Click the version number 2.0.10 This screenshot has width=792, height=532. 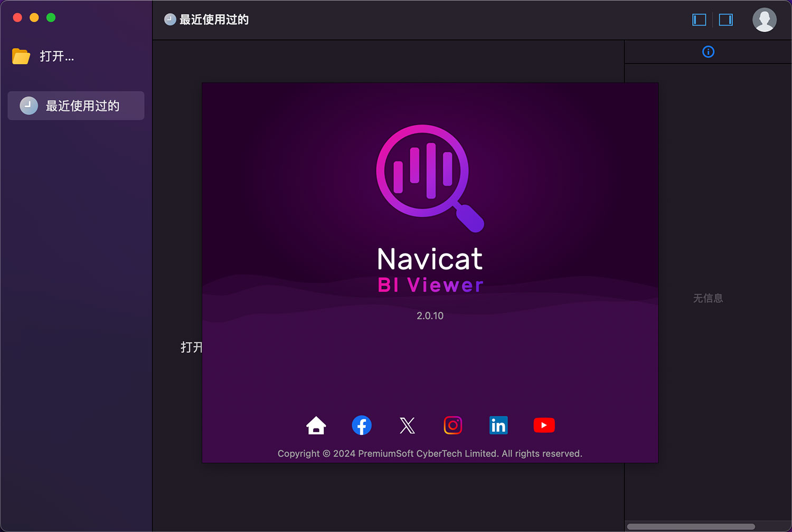(x=430, y=316)
